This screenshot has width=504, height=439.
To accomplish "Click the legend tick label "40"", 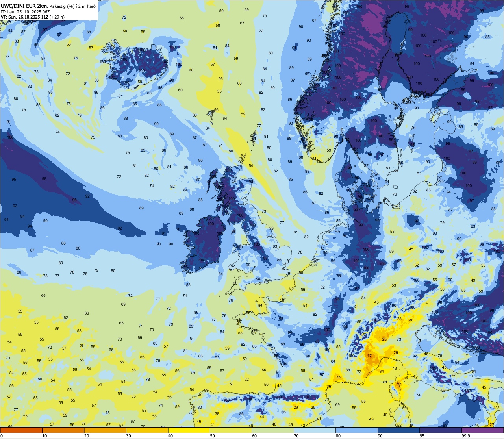I will pyautogui.click(x=170, y=436).
